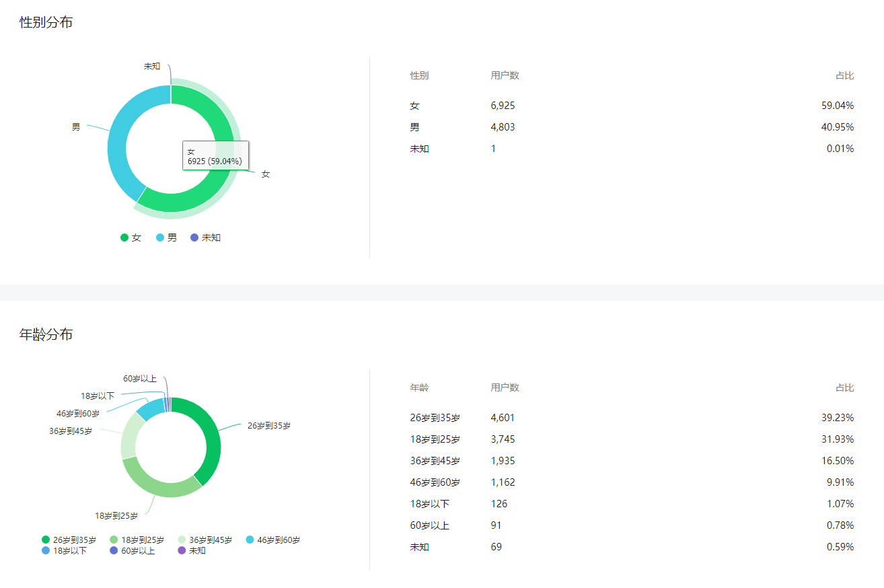
Task: Click 用户数 column header in gender table
Action: click(x=505, y=75)
